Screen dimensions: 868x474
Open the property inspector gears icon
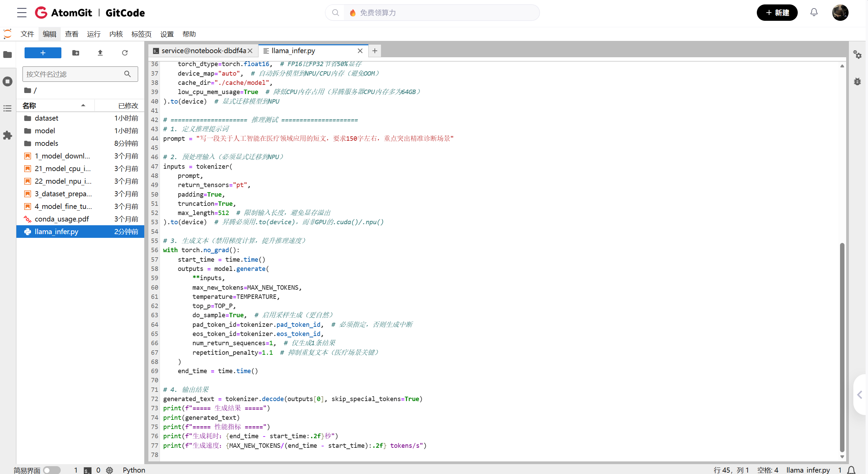(857, 55)
